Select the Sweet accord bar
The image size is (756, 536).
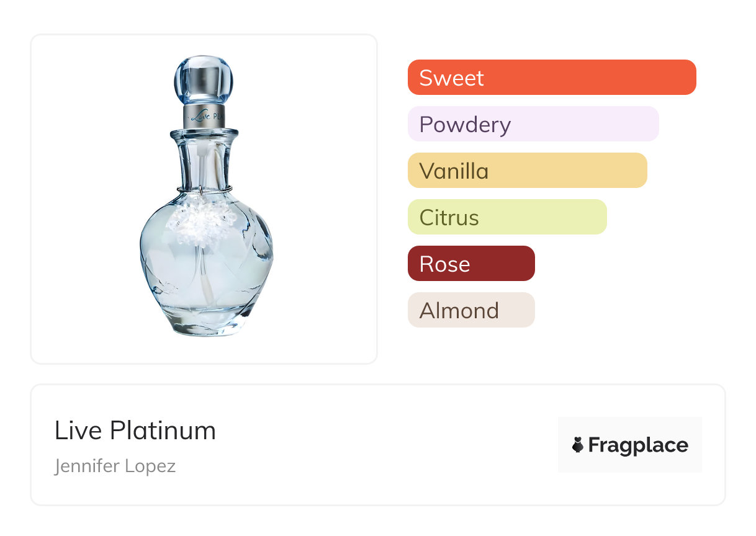552,78
